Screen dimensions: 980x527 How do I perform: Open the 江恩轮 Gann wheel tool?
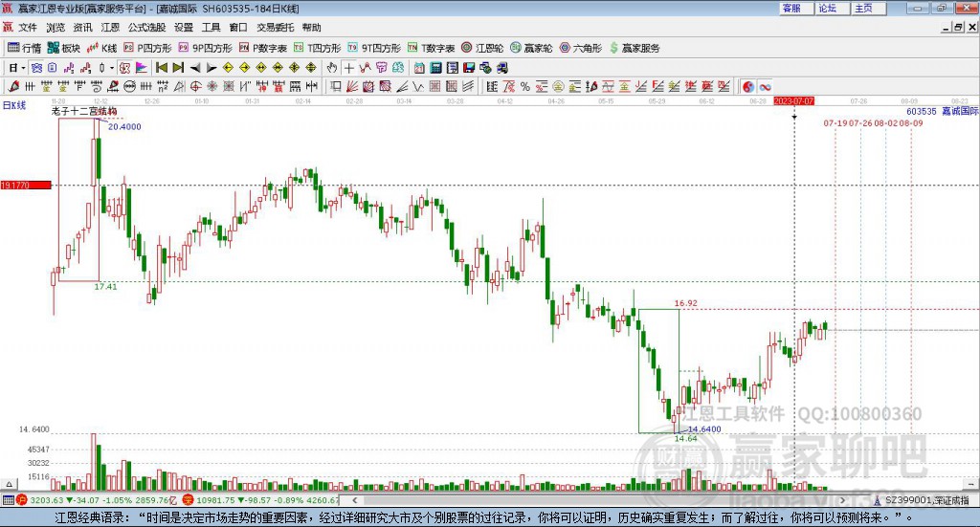click(x=482, y=48)
